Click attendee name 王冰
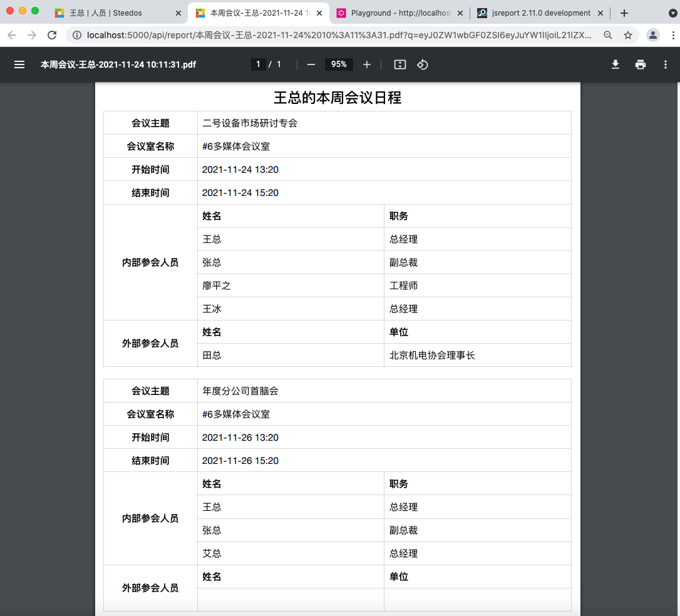 click(212, 309)
